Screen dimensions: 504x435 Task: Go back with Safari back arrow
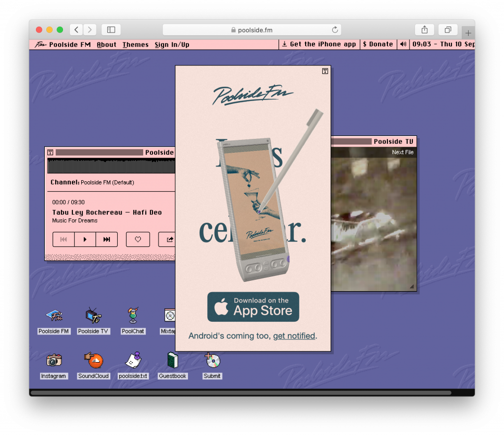tap(76, 30)
